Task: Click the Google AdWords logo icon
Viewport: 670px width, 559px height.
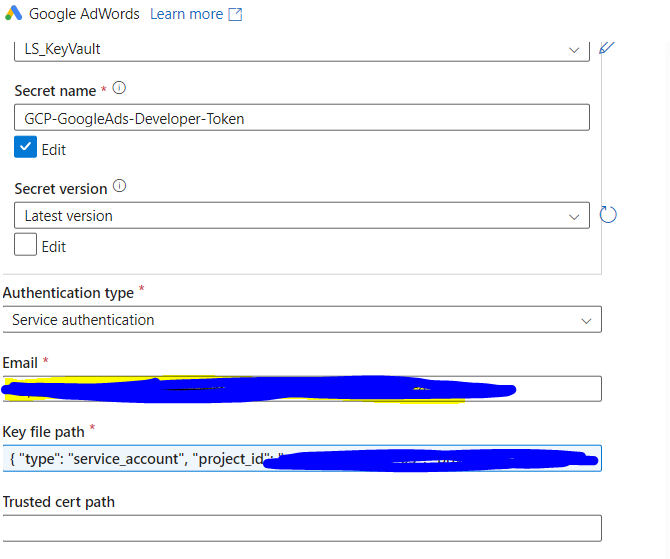Action: coord(13,13)
